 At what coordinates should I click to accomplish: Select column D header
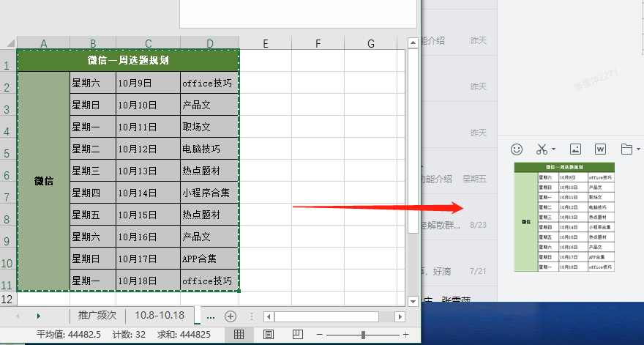[x=210, y=43]
